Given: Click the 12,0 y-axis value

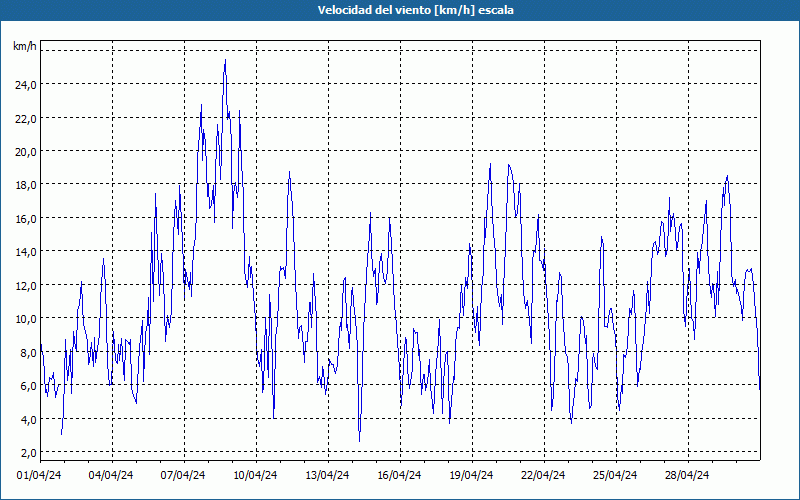Looking at the screenshot, I should 26,286.
